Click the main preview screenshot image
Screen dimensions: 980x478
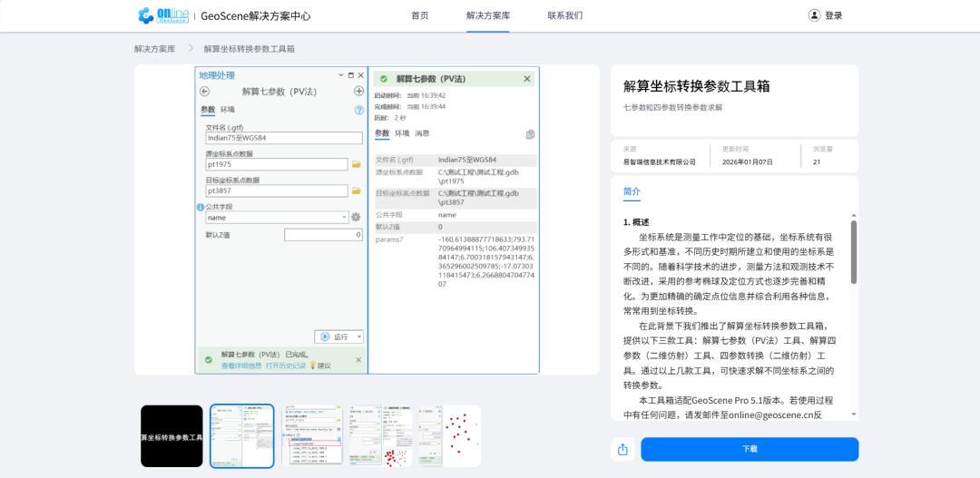tap(367, 219)
